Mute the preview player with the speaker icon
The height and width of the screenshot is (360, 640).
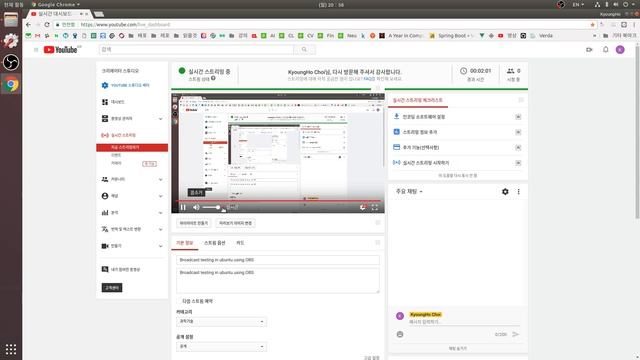(196, 207)
